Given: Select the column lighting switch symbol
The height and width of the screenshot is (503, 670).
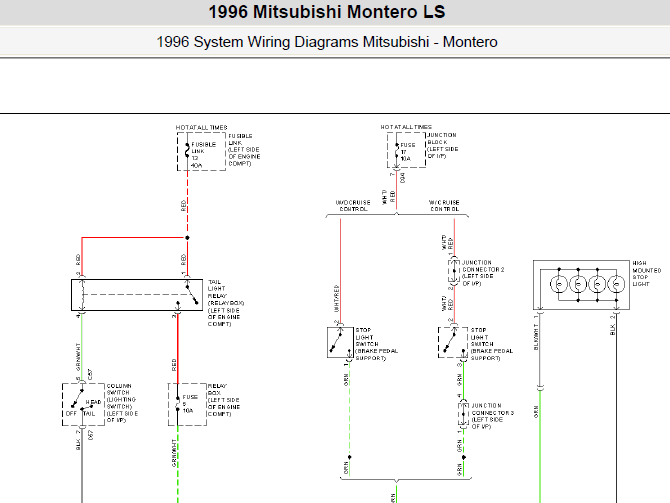Looking at the screenshot, I should click(x=83, y=404).
